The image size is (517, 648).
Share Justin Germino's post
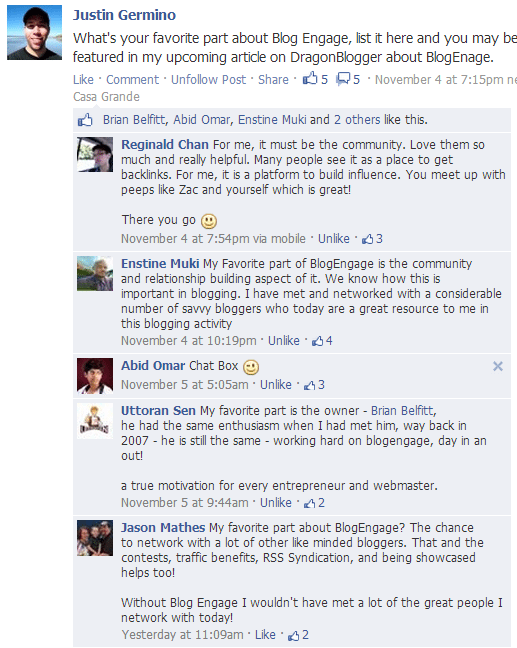tap(273, 79)
